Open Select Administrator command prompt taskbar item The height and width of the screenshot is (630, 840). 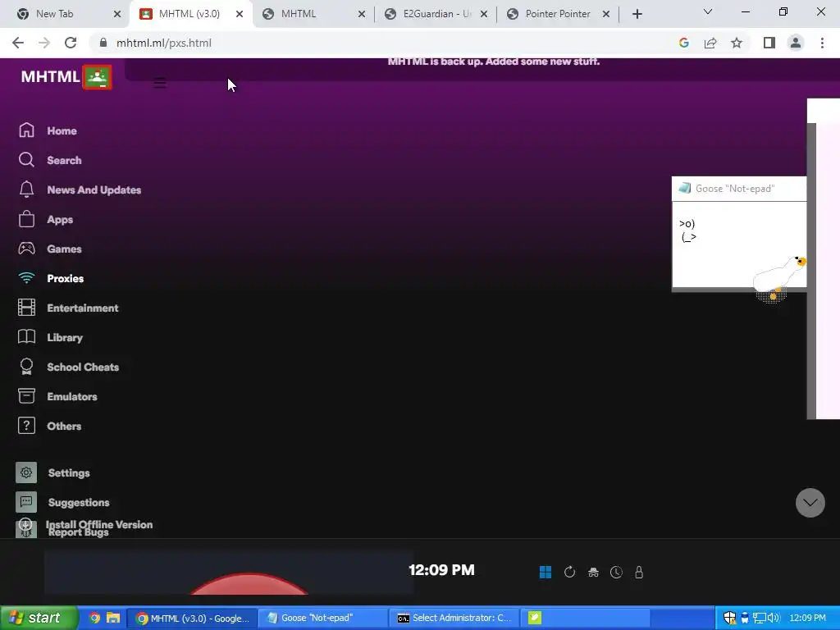coord(454,618)
